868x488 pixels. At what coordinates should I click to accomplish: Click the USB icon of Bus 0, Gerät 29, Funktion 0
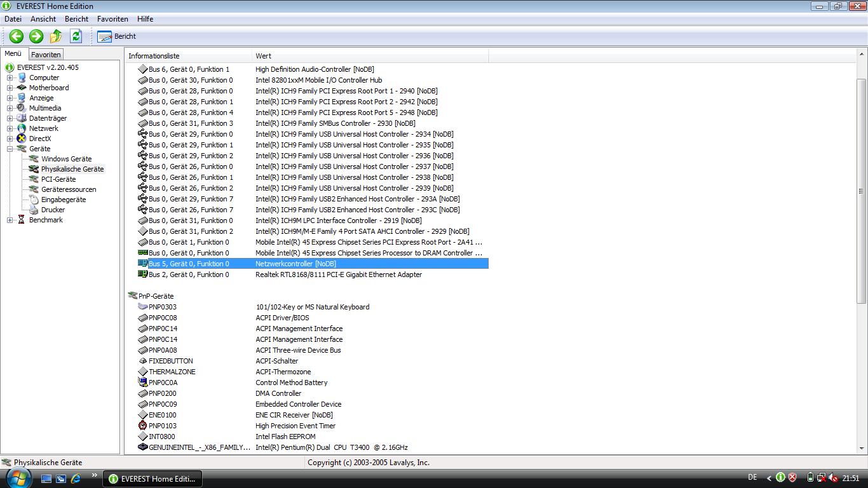point(143,134)
